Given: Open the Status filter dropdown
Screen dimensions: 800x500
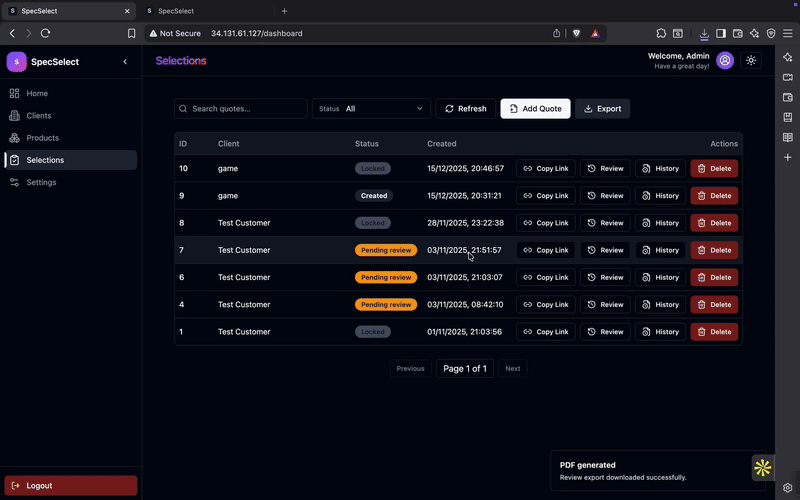Looking at the screenshot, I should tap(371, 109).
